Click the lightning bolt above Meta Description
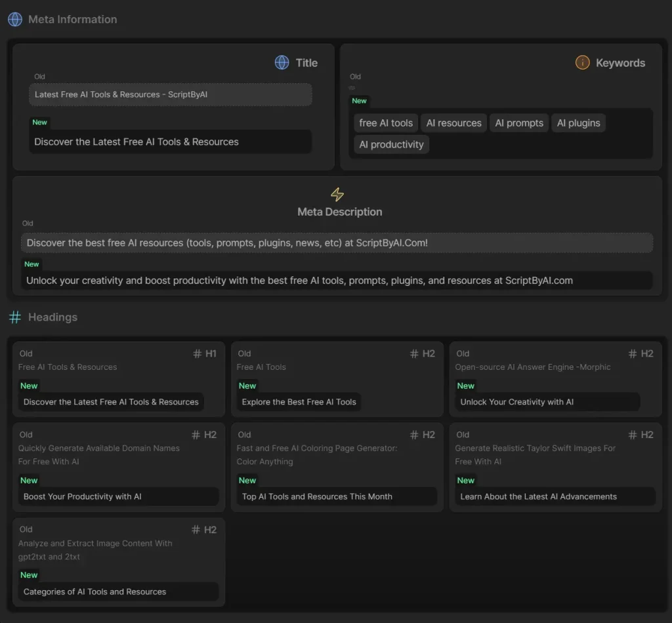 [x=337, y=194]
